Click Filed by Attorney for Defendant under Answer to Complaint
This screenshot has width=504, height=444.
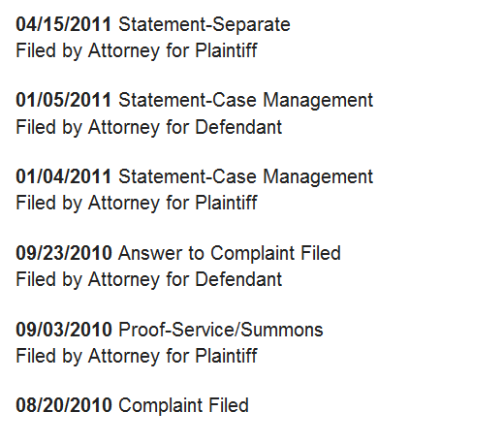[149, 280]
